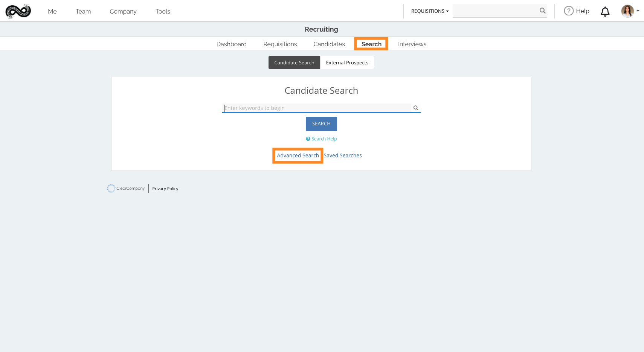Viewport: 644px width, 352px height.
Task: Open the notifications bell
Action: [x=605, y=12]
